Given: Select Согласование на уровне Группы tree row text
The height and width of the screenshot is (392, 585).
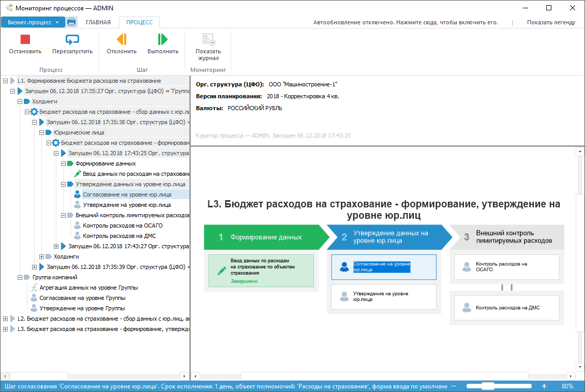Looking at the screenshot, I should tap(82, 298).
